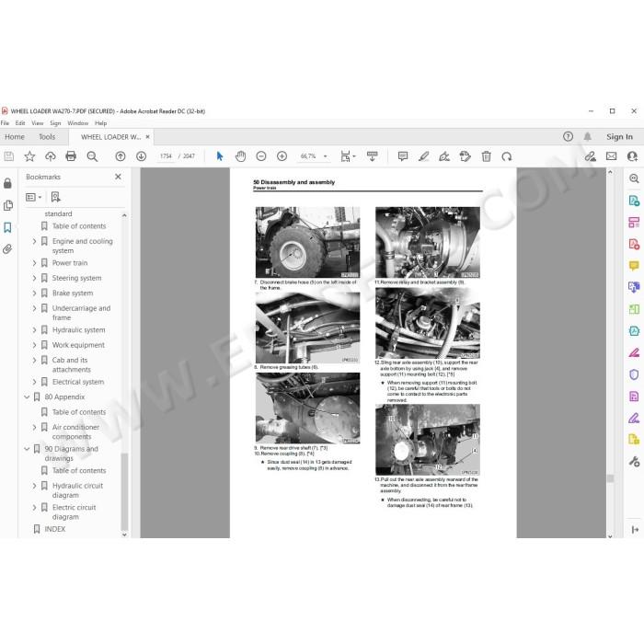
Task: Open the Cab and its attachments bookmark
Action: click(71, 364)
